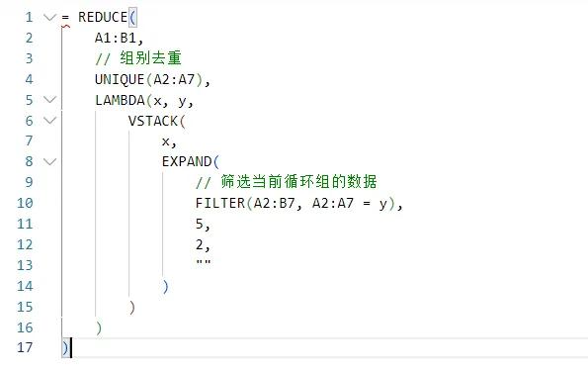Click the comment '// 筛选当前循环组的数据'
The height and width of the screenshot is (372, 588).
(x=287, y=182)
